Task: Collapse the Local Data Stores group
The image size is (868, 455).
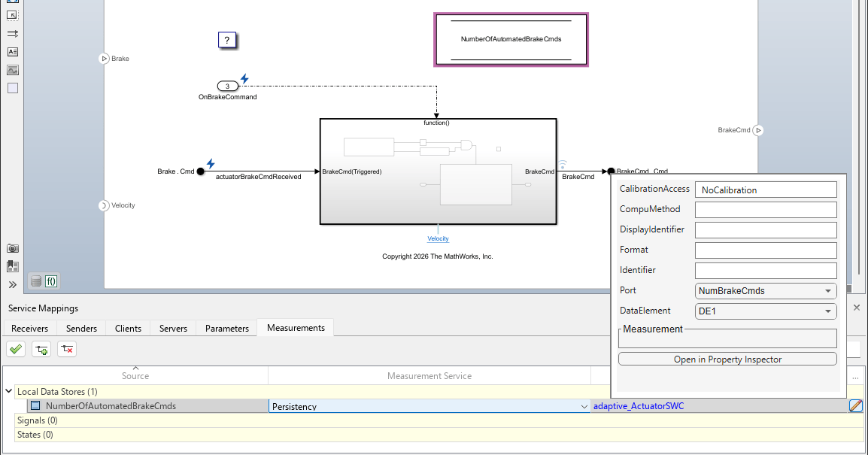Action: click(x=8, y=391)
